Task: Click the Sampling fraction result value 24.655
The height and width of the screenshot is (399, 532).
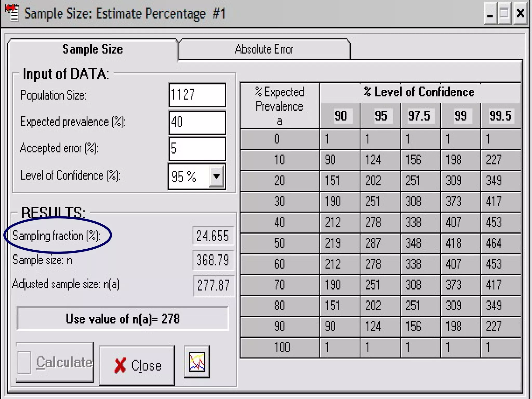Action: coord(213,236)
